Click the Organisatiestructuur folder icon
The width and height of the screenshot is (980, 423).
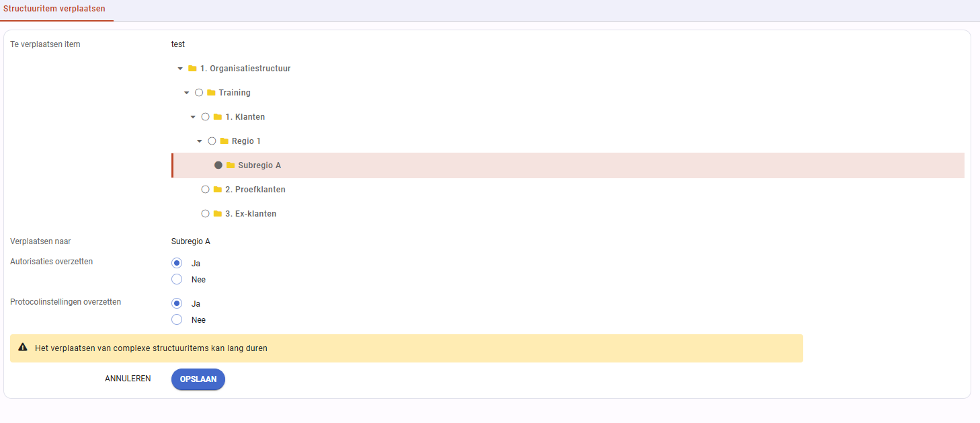192,69
